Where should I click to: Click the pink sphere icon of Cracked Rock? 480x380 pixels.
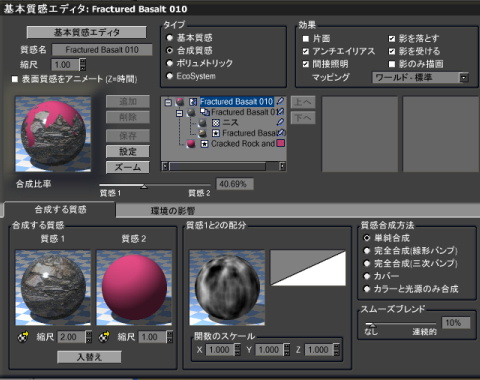[x=191, y=144]
